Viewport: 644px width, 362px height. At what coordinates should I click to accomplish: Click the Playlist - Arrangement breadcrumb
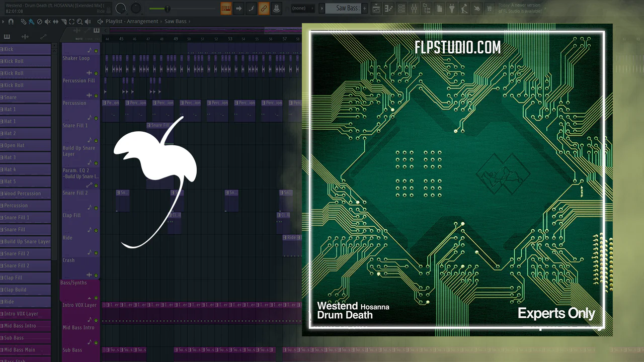pos(132,22)
